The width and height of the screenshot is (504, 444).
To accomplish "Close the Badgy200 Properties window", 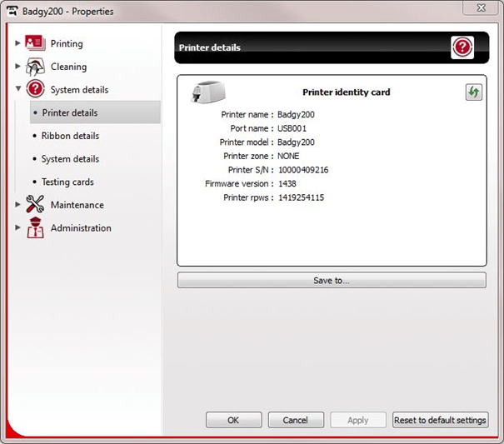I will tap(481, 7).
